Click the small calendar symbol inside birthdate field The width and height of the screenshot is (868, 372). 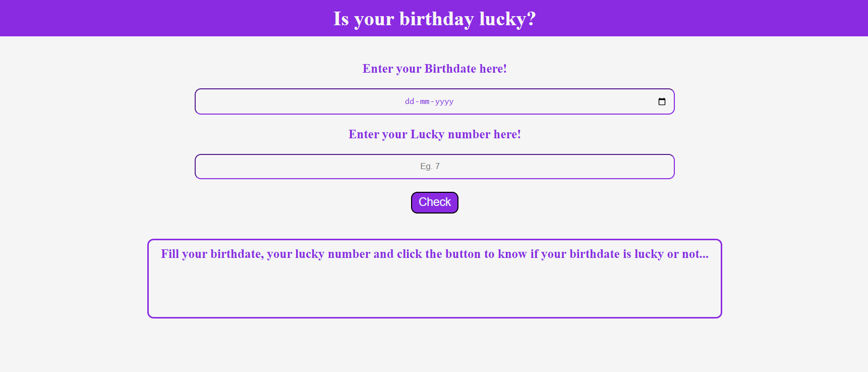[x=661, y=101]
